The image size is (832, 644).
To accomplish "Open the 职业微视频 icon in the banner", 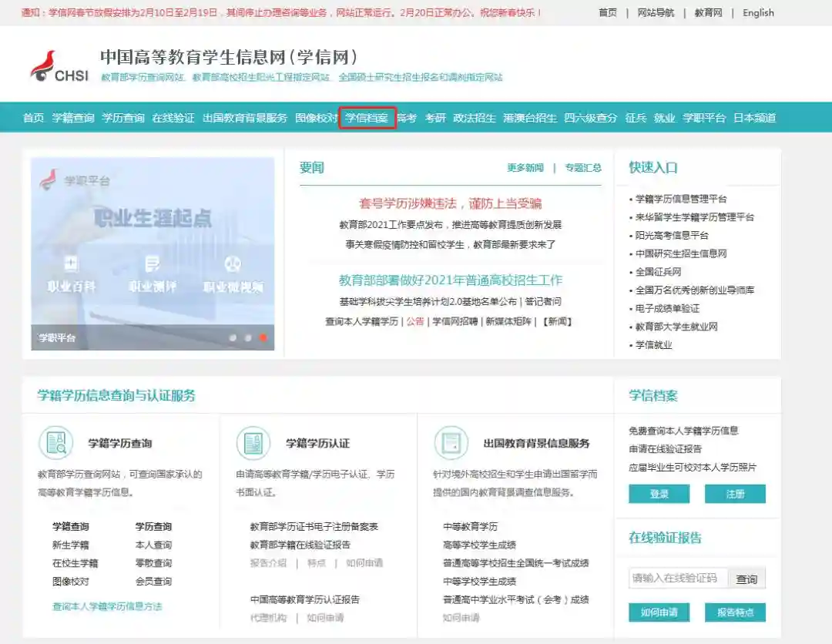I will tap(233, 264).
